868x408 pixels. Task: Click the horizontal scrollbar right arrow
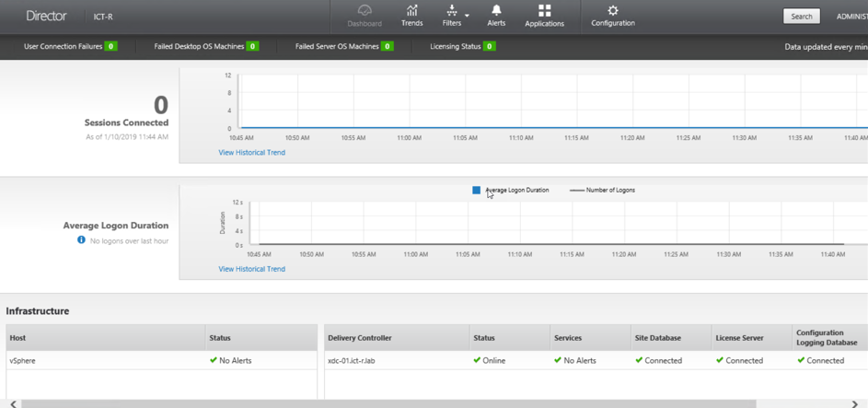tap(855, 403)
